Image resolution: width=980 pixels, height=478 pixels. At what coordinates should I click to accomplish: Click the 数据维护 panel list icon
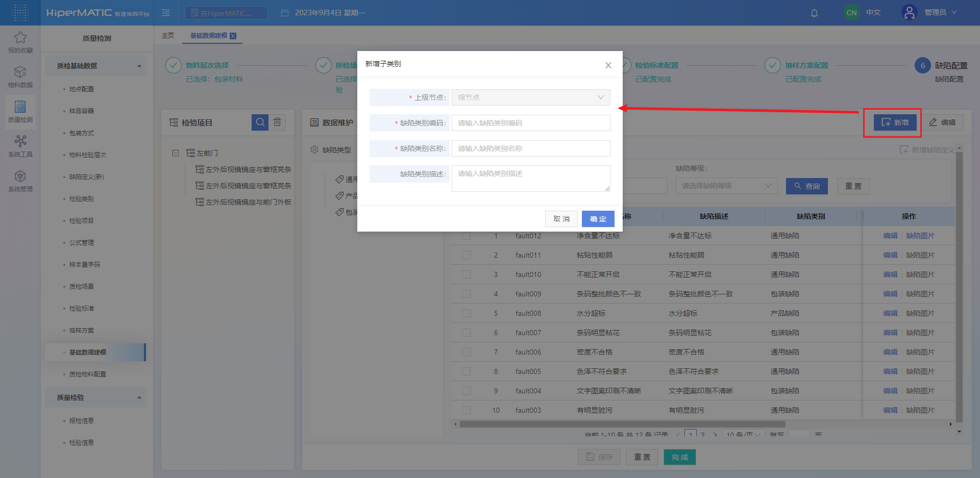pyautogui.click(x=314, y=122)
